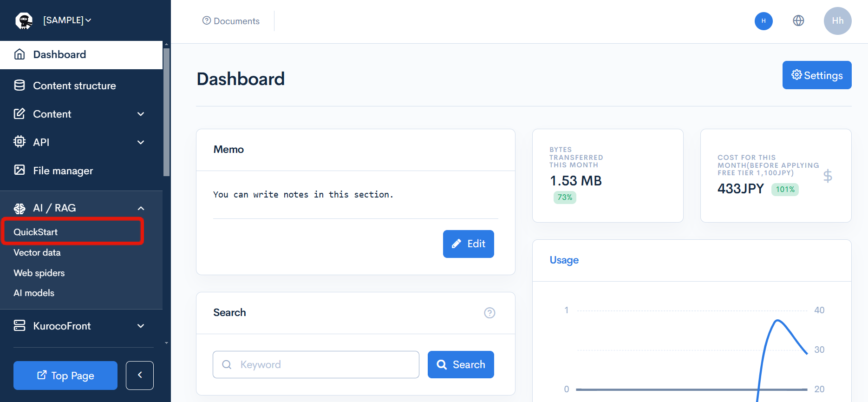
Task: Open the API section via its gear icon
Action: click(x=19, y=142)
